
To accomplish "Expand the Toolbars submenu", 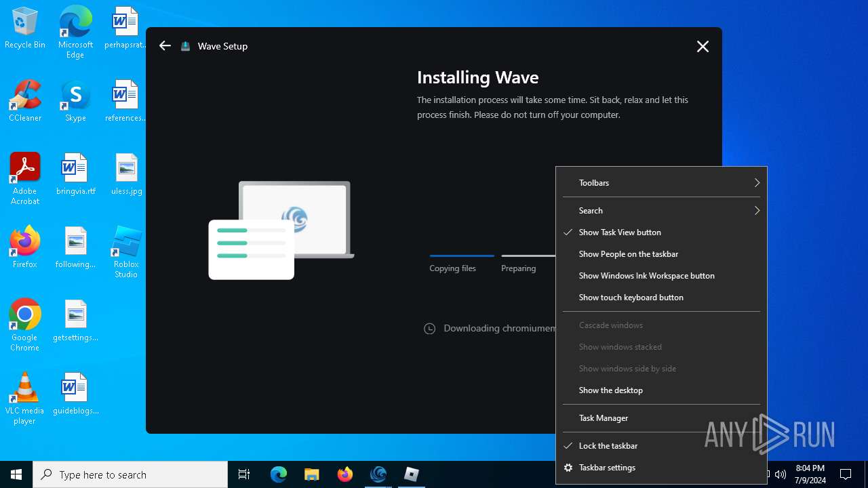I will coord(661,183).
